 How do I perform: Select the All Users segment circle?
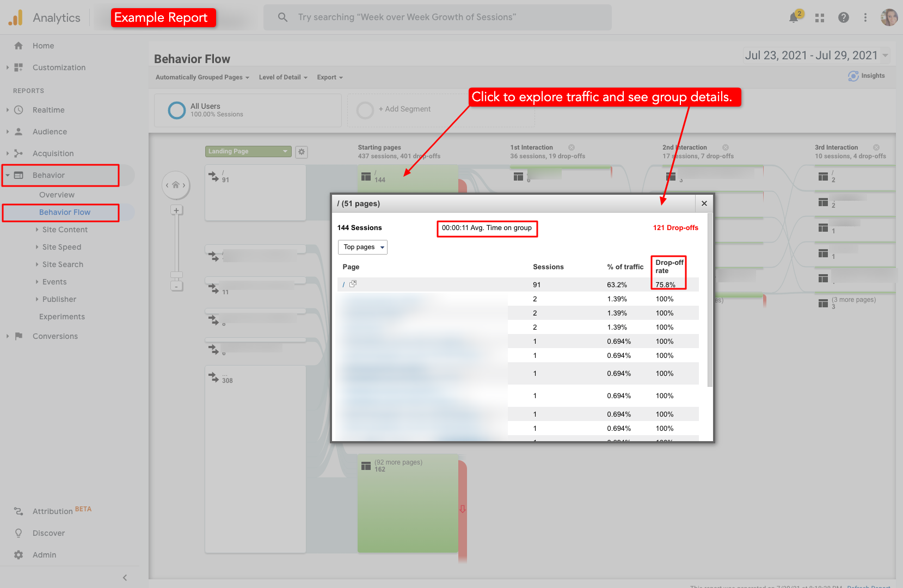tap(176, 110)
